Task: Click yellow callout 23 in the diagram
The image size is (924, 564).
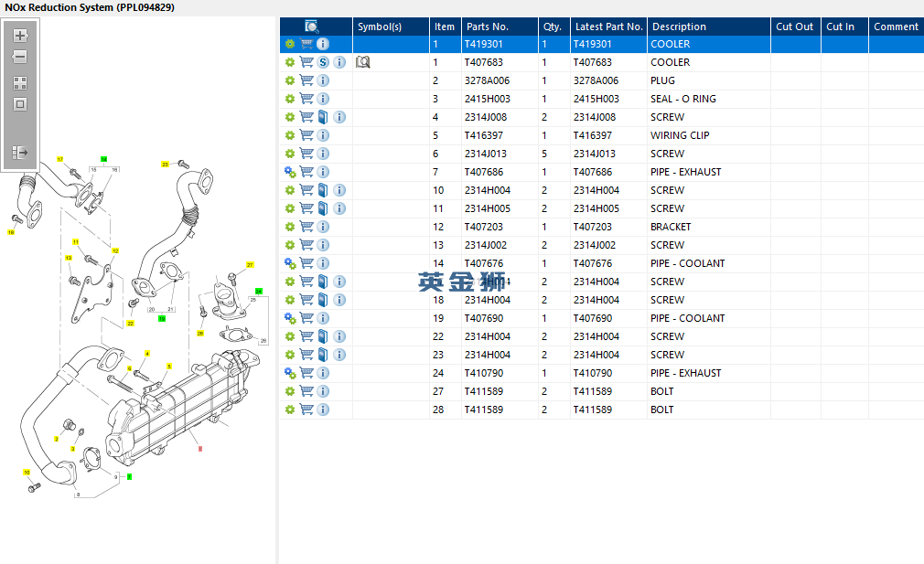Action: [165, 165]
